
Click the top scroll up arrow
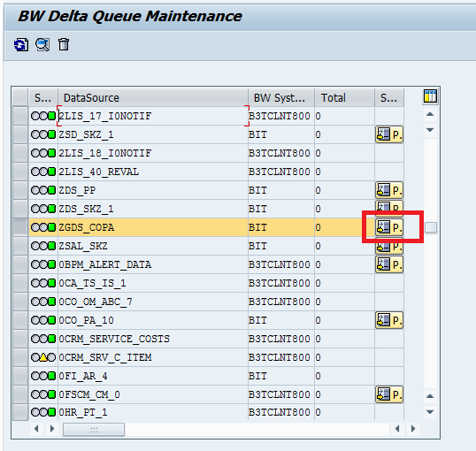point(430,114)
